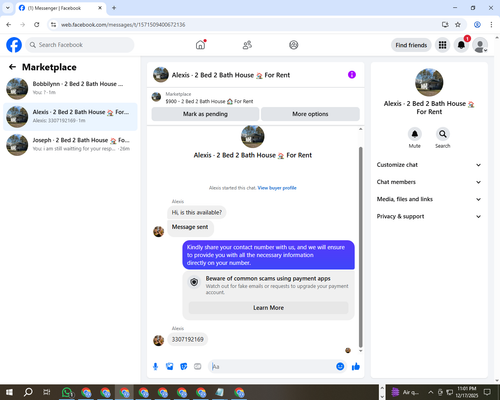Go back using the Marketplace arrow
This screenshot has width=500, height=400.
pyautogui.click(x=12, y=67)
